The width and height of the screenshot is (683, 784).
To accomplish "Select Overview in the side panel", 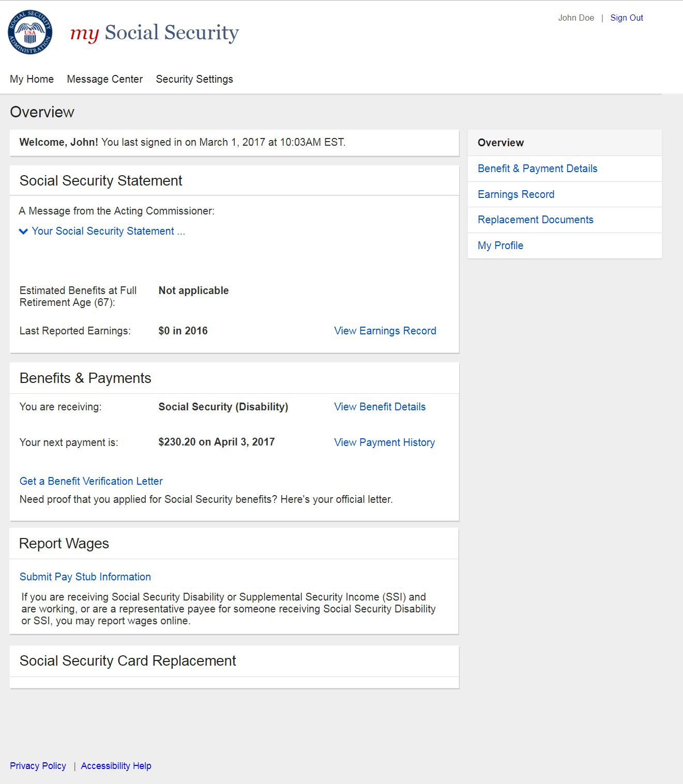I will pos(500,143).
